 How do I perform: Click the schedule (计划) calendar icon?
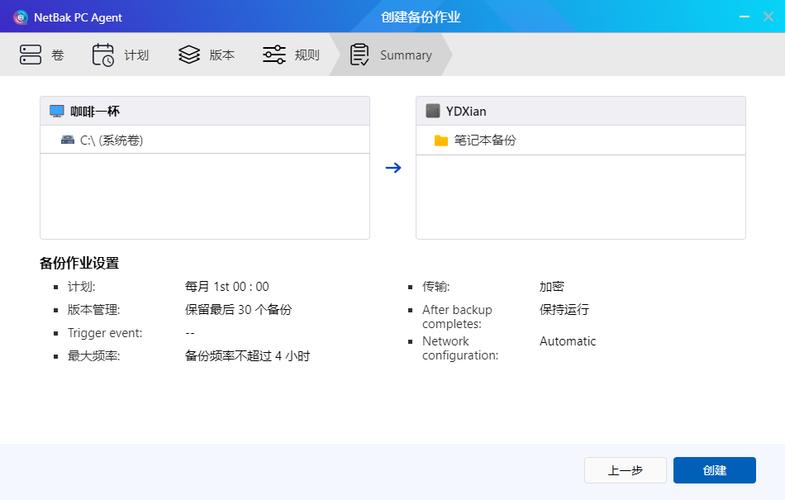(x=103, y=55)
